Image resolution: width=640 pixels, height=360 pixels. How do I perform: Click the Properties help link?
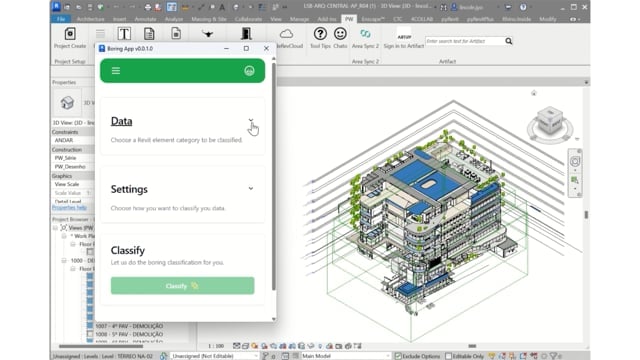coord(69,208)
